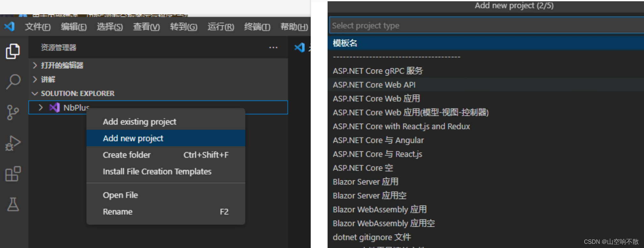Open the 编辑(E) menu
Screen dimensions: 644x248
74,27
